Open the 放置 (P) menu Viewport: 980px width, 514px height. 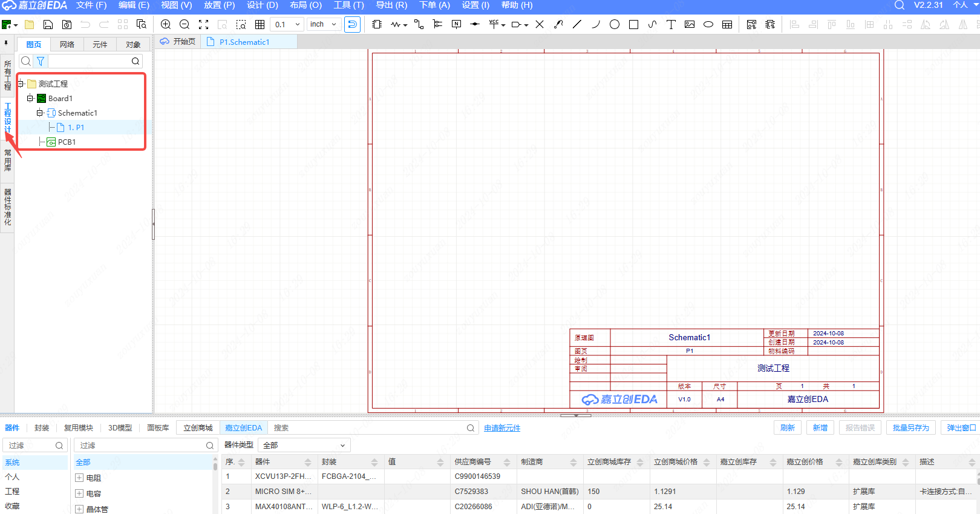[x=219, y=5]
